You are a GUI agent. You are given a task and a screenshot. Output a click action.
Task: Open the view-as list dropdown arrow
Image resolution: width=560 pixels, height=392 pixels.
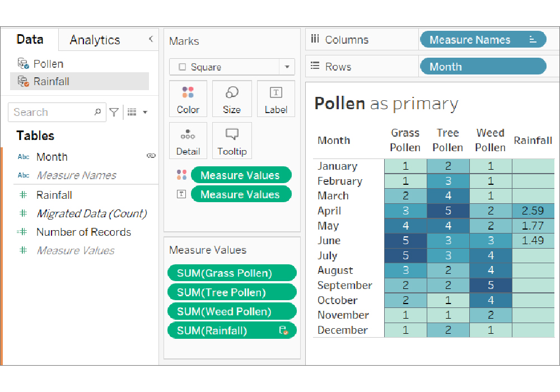144,113
